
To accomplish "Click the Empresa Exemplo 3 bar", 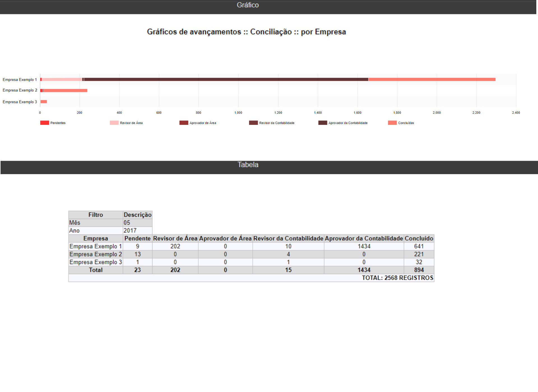I will pyautogui.click(x=44, y=102).
